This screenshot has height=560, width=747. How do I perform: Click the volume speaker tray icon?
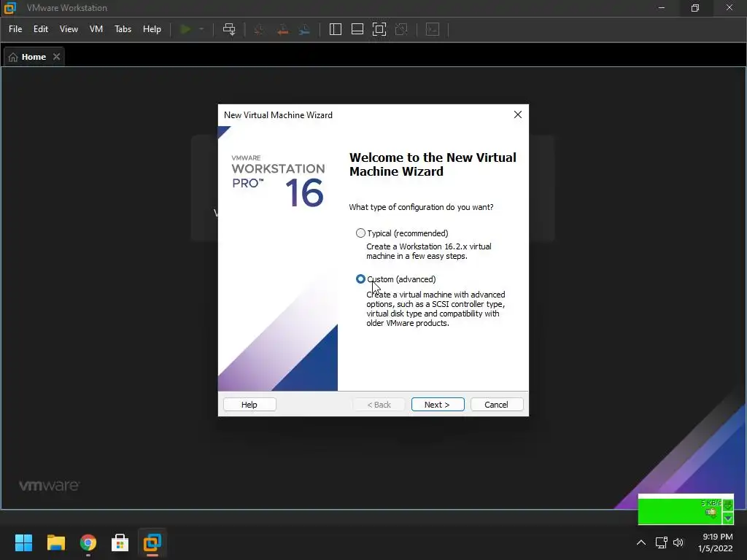click(678, 542)
